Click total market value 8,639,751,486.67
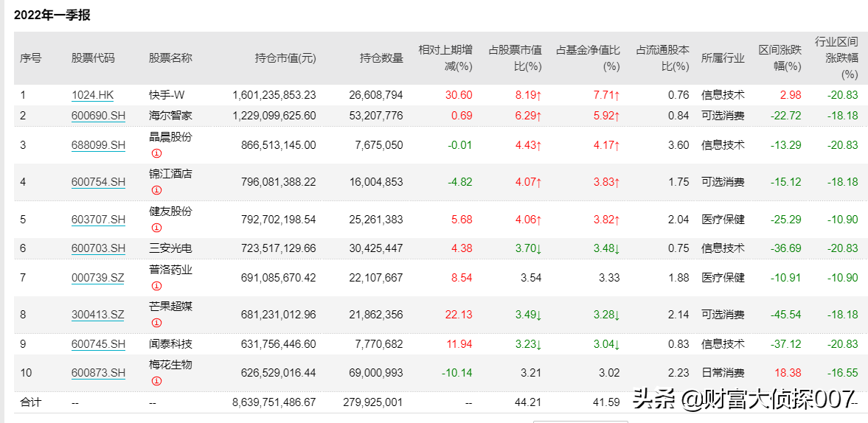The height and width of the screenshot is (423, 868). [274, 402]
